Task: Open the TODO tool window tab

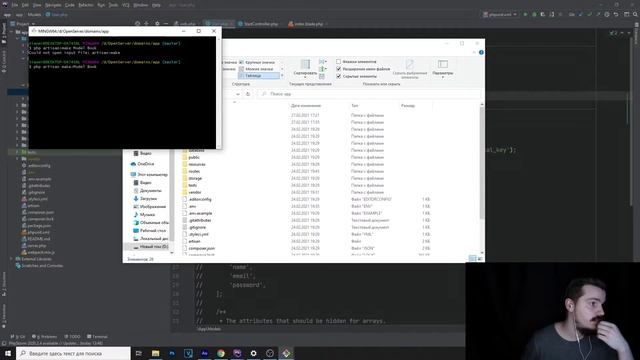Action: 72,337
